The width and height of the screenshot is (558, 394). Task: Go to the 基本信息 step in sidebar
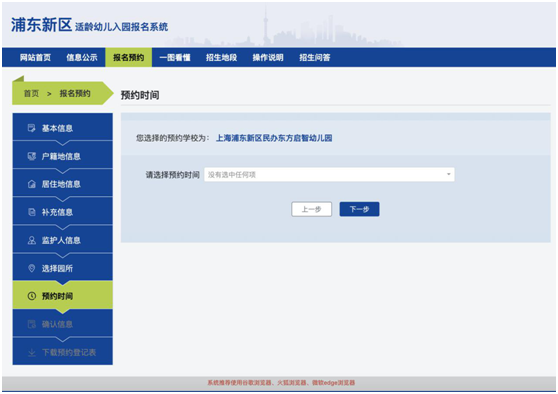click(63, 127)
